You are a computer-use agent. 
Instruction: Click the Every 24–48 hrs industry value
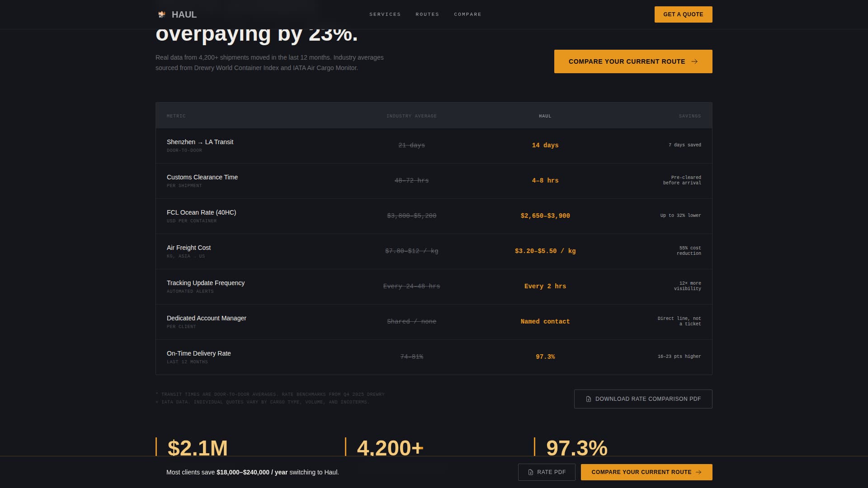pyautogui.click(x=411, y=286)
